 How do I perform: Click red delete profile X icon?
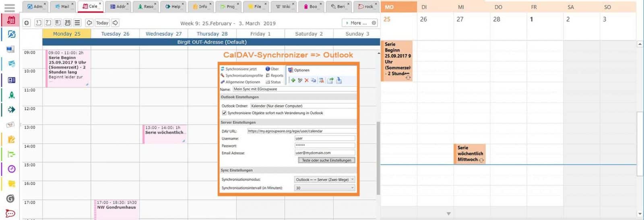306,80
